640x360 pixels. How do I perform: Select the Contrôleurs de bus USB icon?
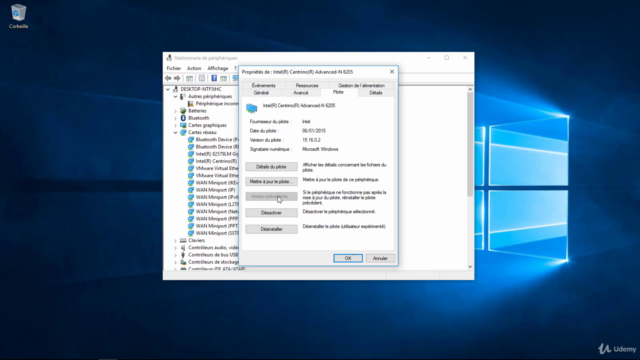click(183, 255)
